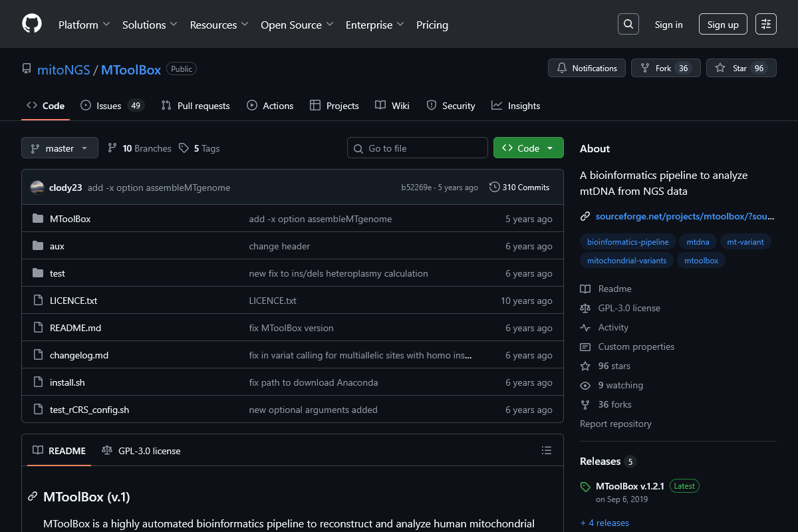Open the Platform menu chevron
The height and width of the screenshot is (532, 798).
click(108, 24)
